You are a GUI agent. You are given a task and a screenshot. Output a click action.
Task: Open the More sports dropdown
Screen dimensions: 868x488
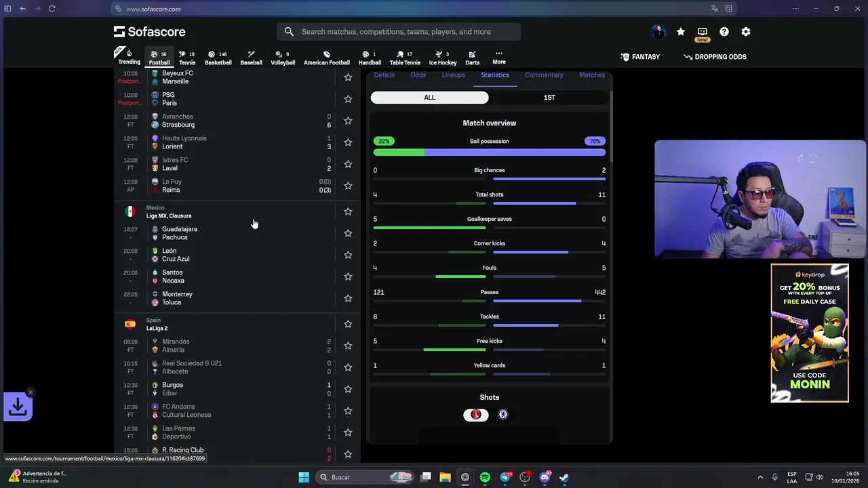[x=499, y=58]
